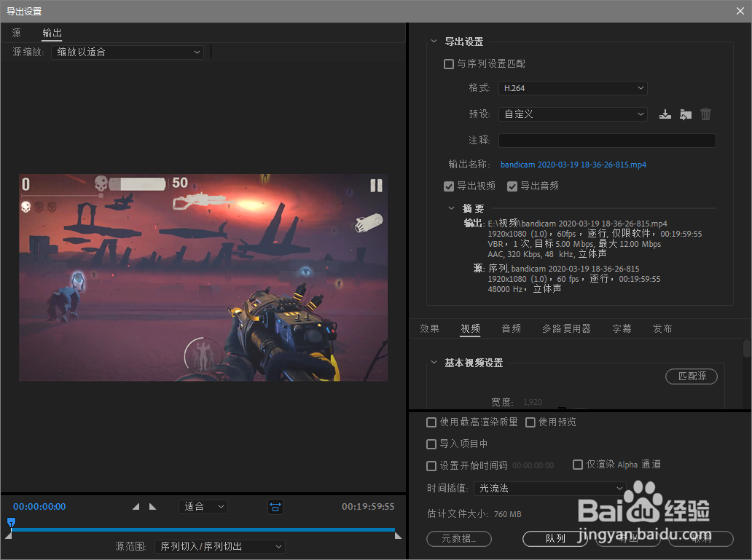Click the blue timeline bar
Screen dimensions: 752x560
(x=203, y=530)
